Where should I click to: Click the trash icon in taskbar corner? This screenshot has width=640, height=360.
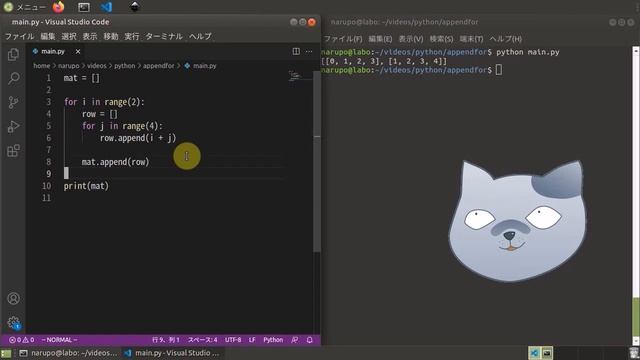[633, 353]
